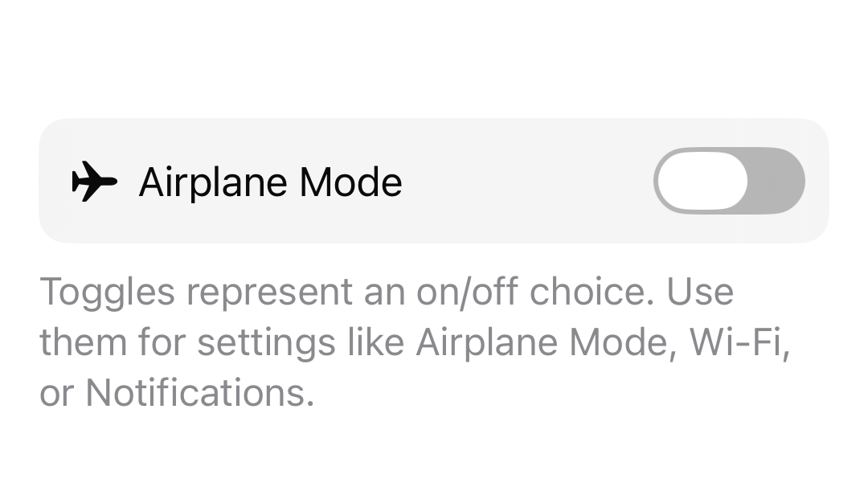Click "Airplane Mode" in the gray description text
Screen dimensions: 868x495
543,342
